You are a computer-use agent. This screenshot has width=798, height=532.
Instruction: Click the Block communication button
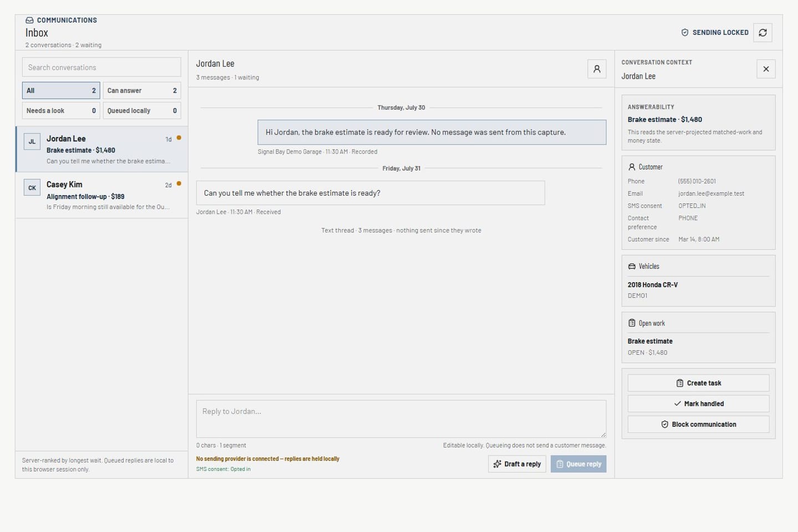[698, 424]
